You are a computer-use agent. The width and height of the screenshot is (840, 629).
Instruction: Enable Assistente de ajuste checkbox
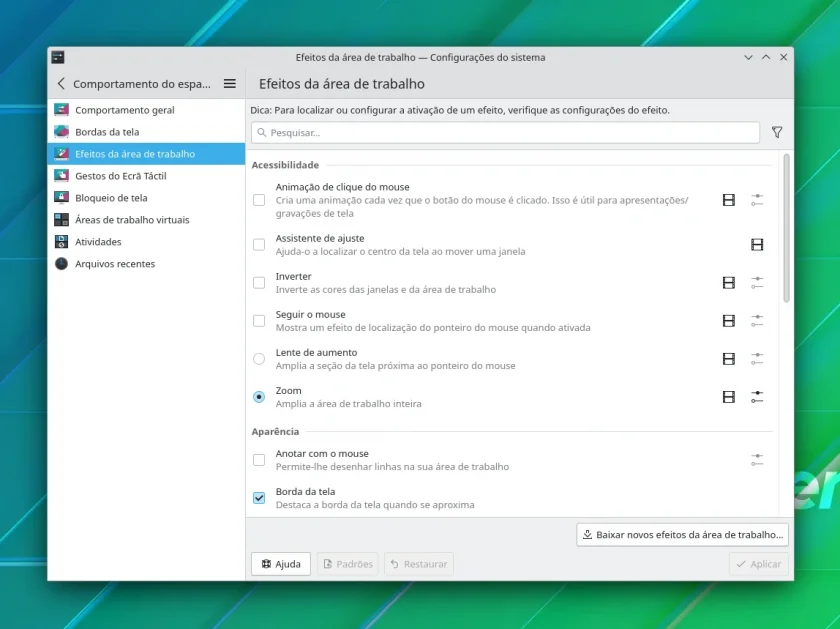pos(259,245)
